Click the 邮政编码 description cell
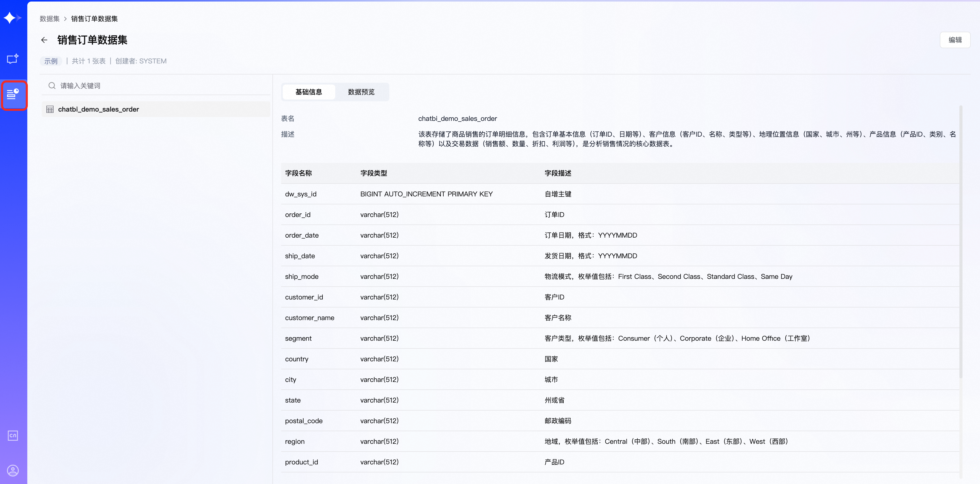This screenshot has height=484, width=980. 558,421
